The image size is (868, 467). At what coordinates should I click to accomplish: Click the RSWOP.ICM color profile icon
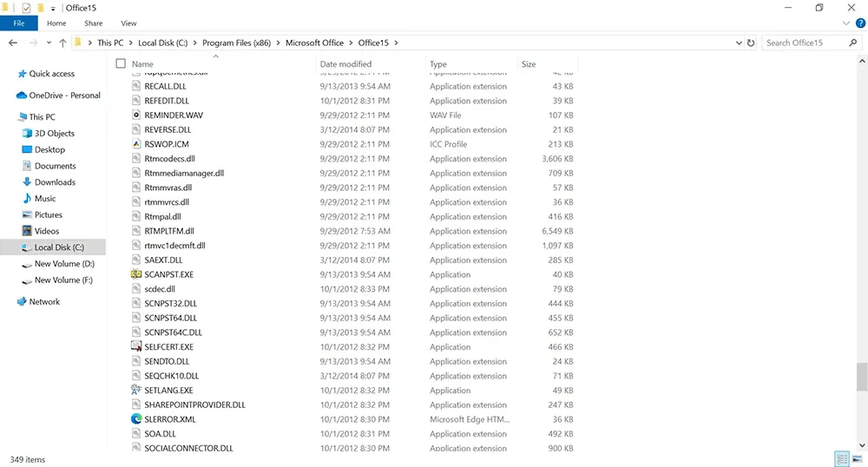136,144
